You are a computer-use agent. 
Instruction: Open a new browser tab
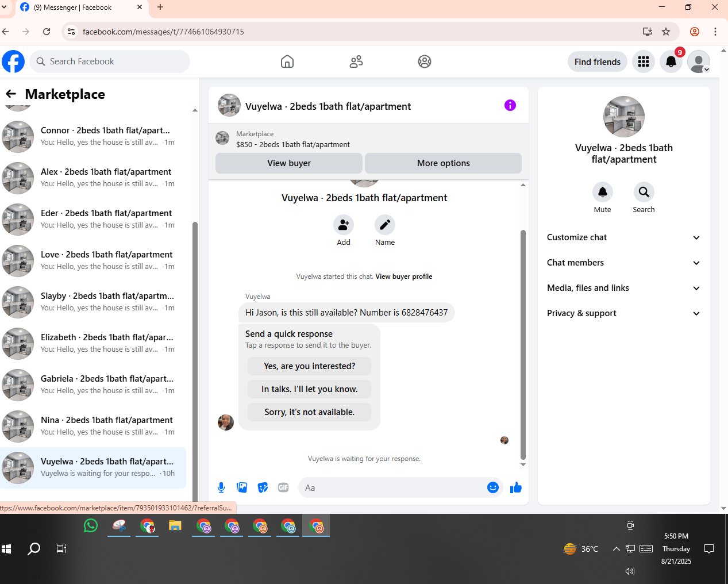coord(160,7)
